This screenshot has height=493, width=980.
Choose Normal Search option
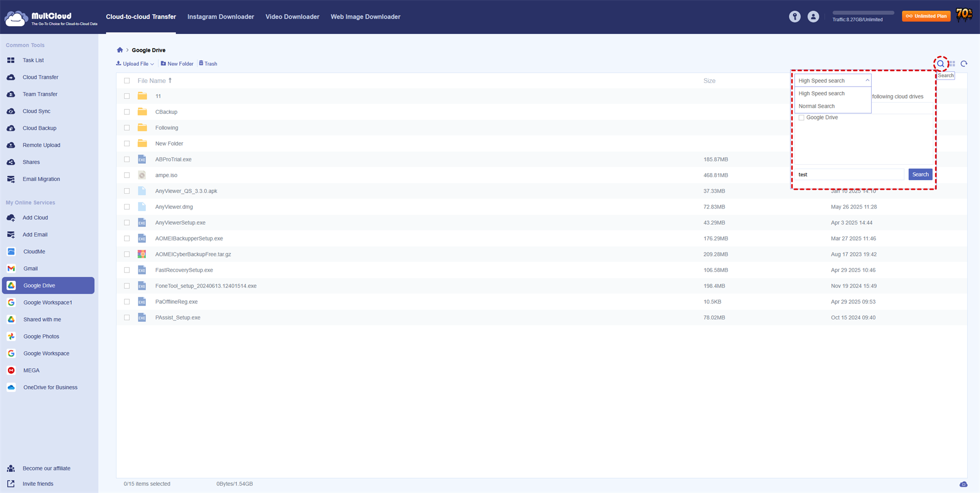click(833, 106)
